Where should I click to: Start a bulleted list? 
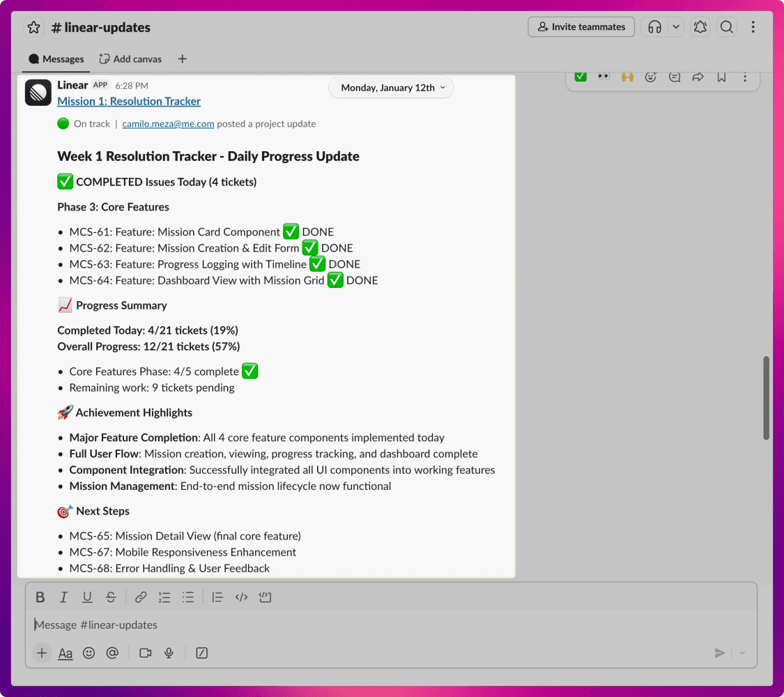188,597
